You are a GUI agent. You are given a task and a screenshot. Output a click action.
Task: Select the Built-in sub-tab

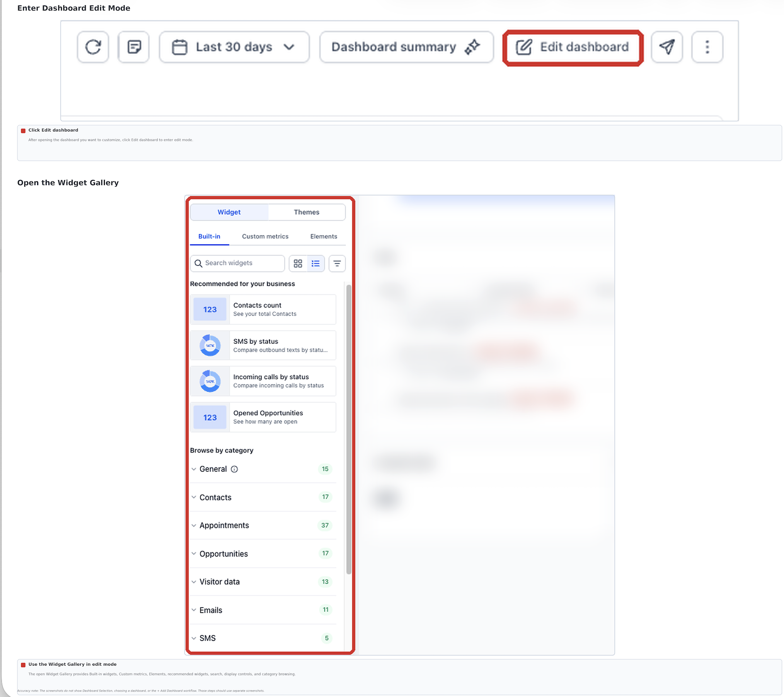[209, 236]
